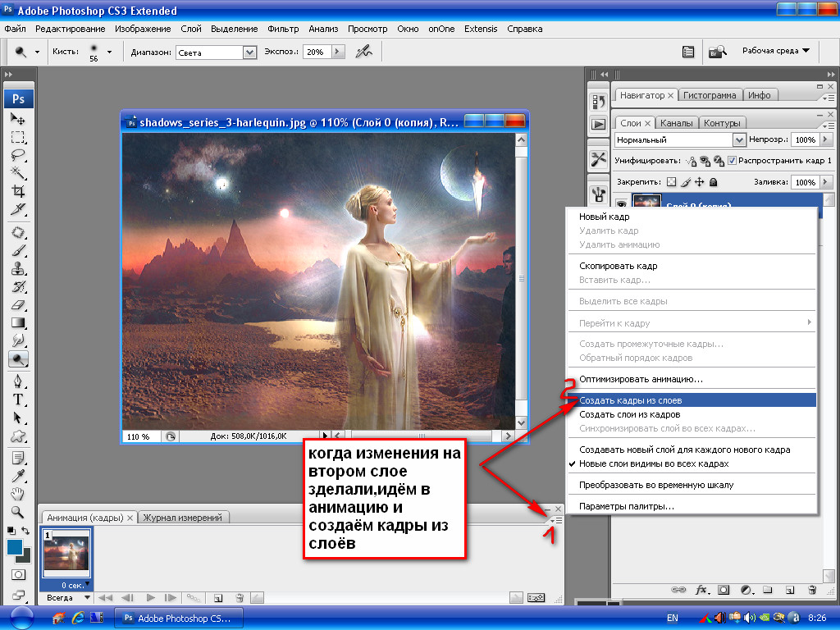Hide the 'Слой 0 (копия)' layer eye
The height and width of the screenshot is (630, 840).
621,204
